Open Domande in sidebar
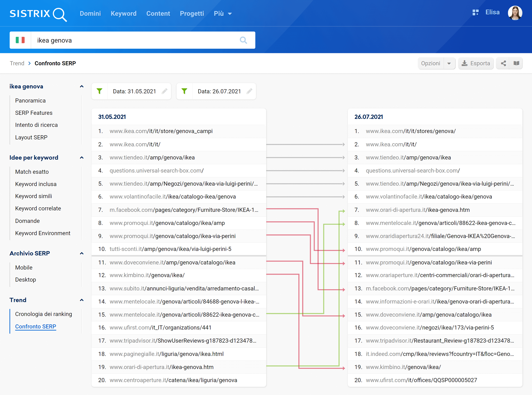The height and width of the screenshot is (395, 532). 27,221
